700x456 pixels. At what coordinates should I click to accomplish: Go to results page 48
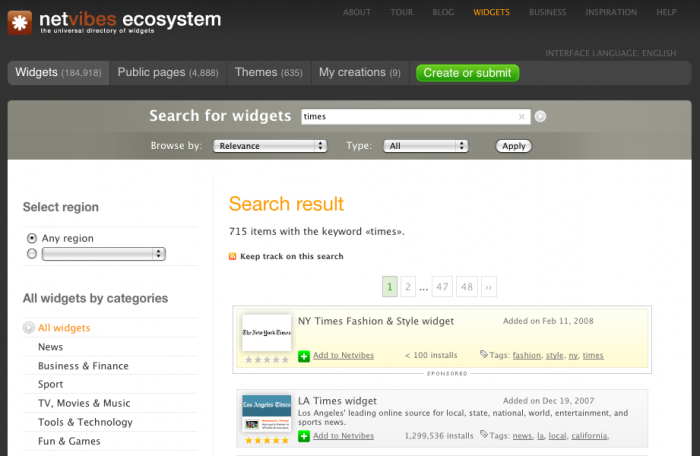[467, 287]
